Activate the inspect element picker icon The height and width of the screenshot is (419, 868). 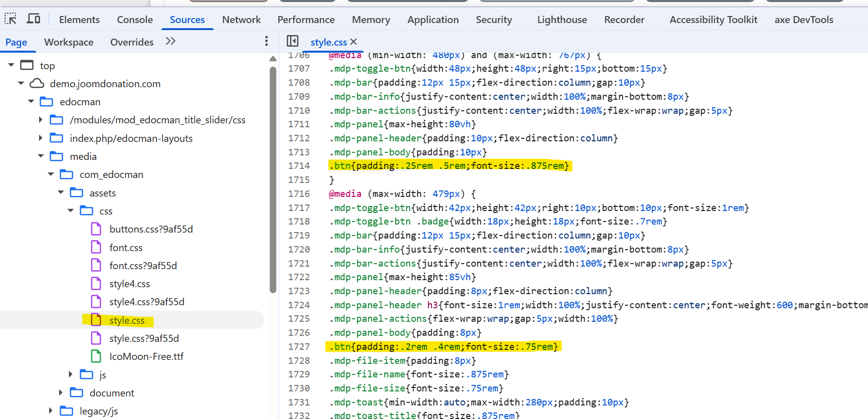[x=11, y=19]
